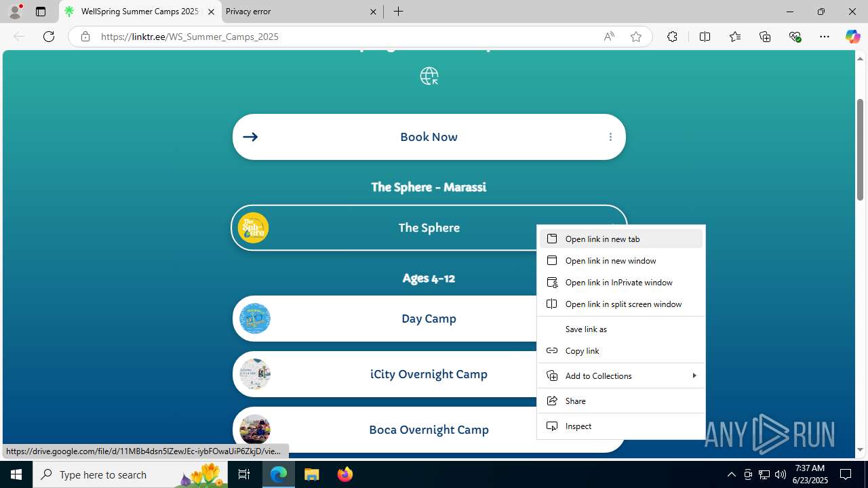Image resolution: width=868 pixels, height=488 pixels.
Task: Open the Windows Start menu
Action: [16, 474]
